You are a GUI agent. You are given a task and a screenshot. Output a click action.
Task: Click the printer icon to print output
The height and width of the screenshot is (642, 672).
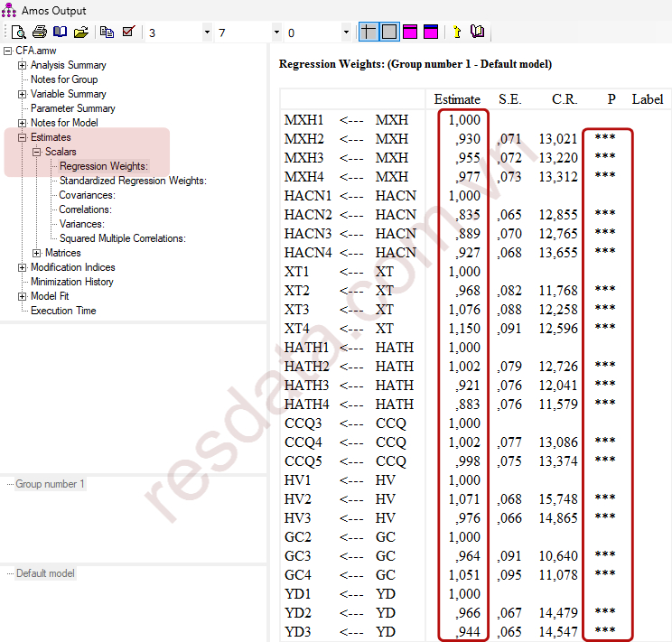point(40,33)
